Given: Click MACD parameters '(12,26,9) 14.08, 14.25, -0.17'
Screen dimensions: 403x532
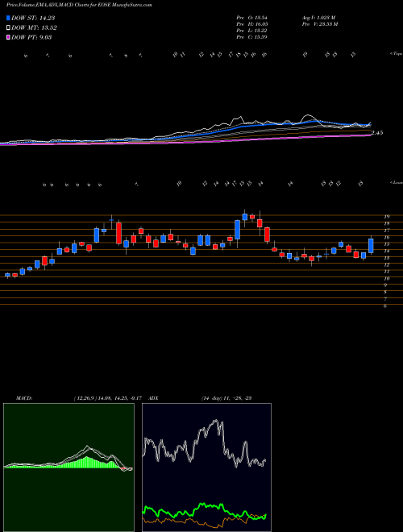Looking at the screenshot, I should click(x=107, y=398).
